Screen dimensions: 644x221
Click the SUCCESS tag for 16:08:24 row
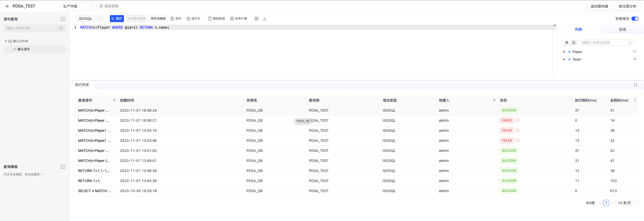509,110
